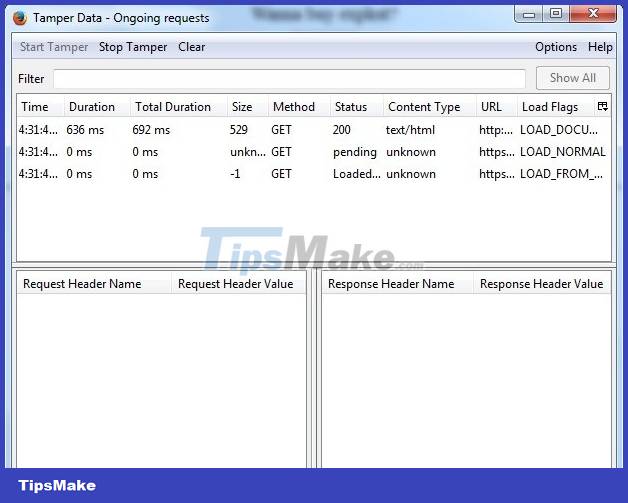Click the -1 size cell
Screen dimensions: 628x503
236,174
